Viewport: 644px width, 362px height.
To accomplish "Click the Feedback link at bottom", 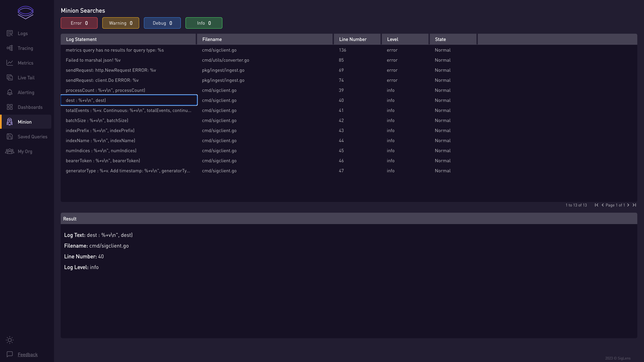I will [x=28, y=354].
